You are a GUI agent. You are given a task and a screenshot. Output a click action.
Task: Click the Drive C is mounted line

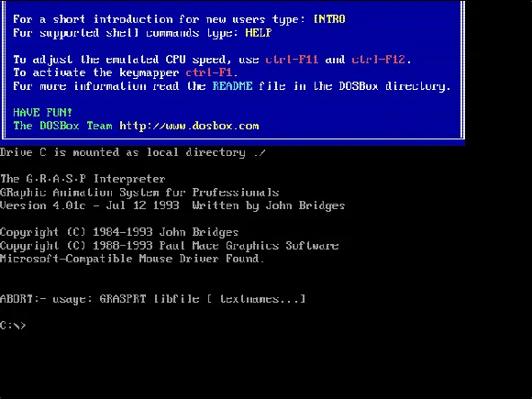click(133, 152)
